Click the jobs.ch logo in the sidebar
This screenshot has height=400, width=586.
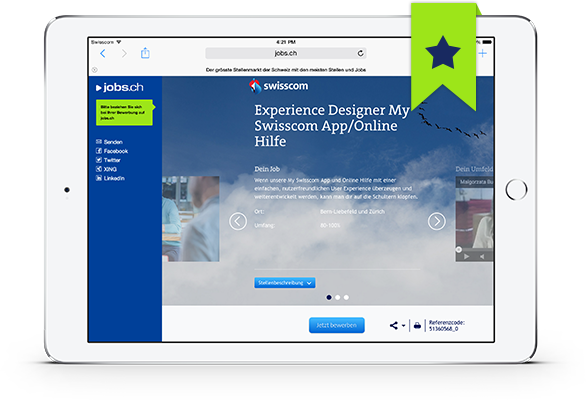[x=120, y=87]
